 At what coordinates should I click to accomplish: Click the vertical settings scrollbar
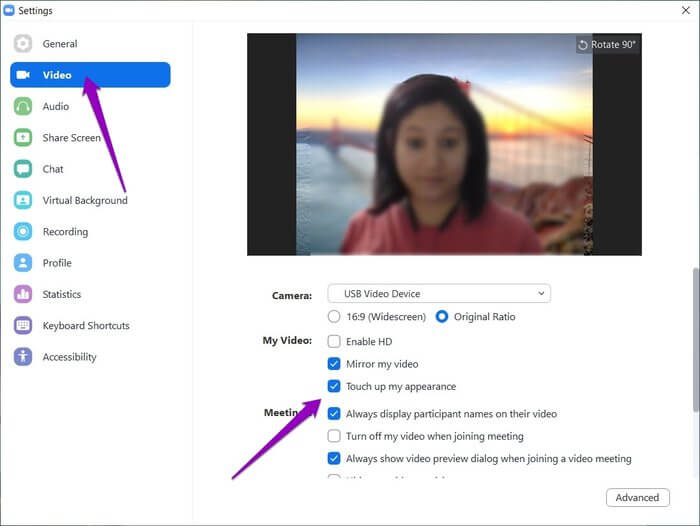click(x=694, y=340)
